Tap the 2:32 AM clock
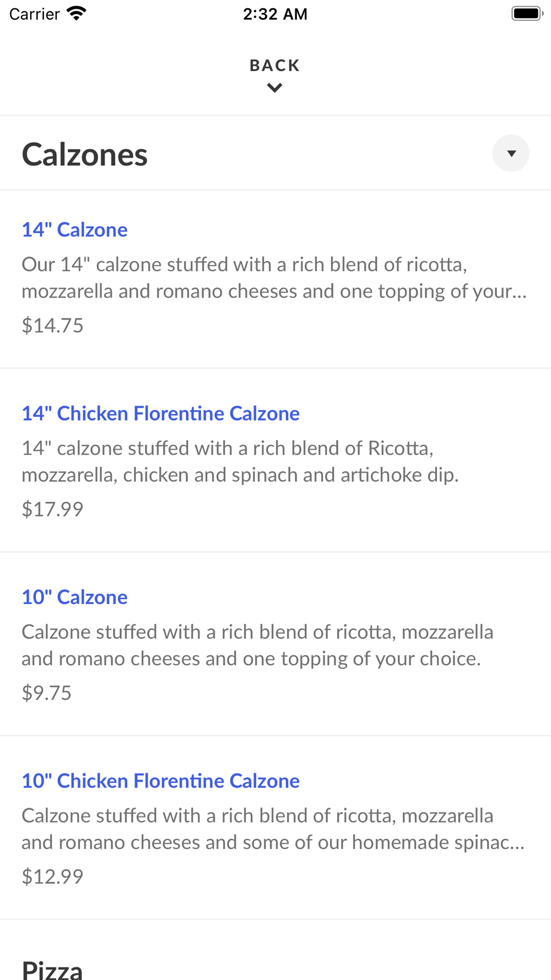The image size is (551, 980). 275,14
